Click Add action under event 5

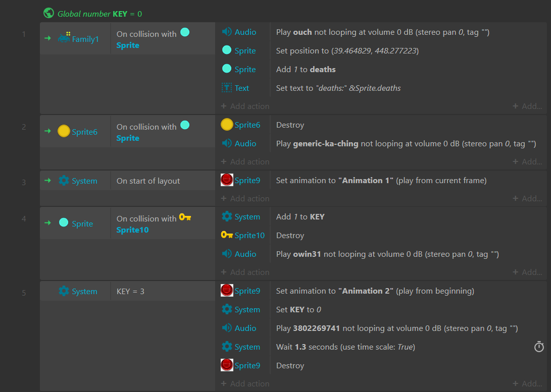click(245, 384)
